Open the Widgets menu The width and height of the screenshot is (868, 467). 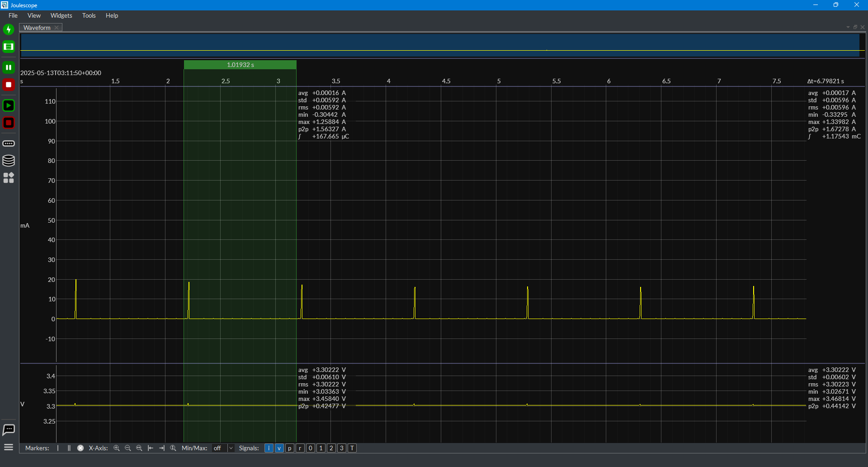(61, 15)
